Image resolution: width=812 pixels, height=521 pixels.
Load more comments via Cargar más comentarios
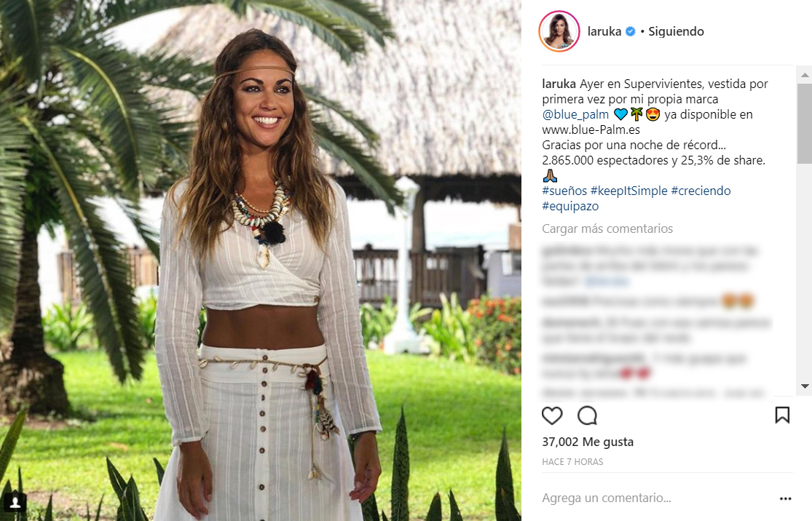[607, 228]
